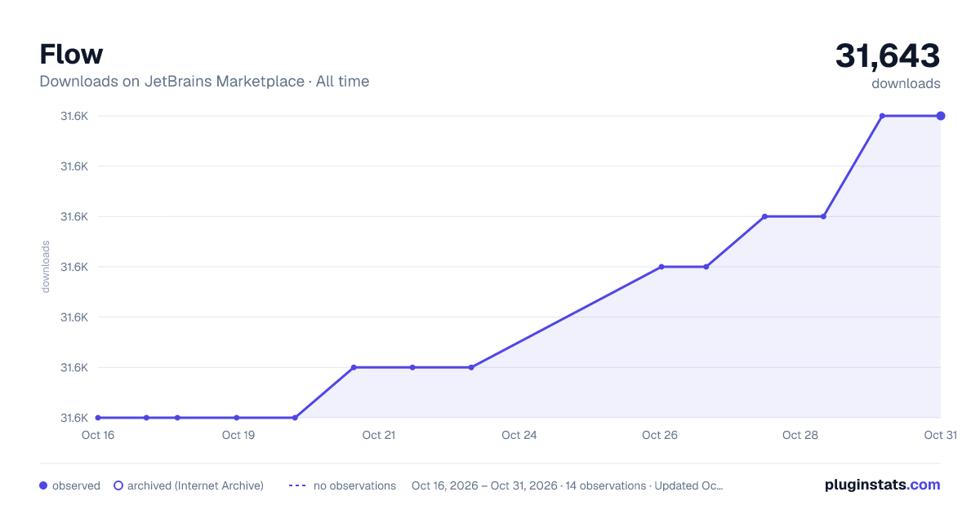Click the vertical downloads y-axis title
The width and height of the screenshot is (980, 514).
pos(46,267)
